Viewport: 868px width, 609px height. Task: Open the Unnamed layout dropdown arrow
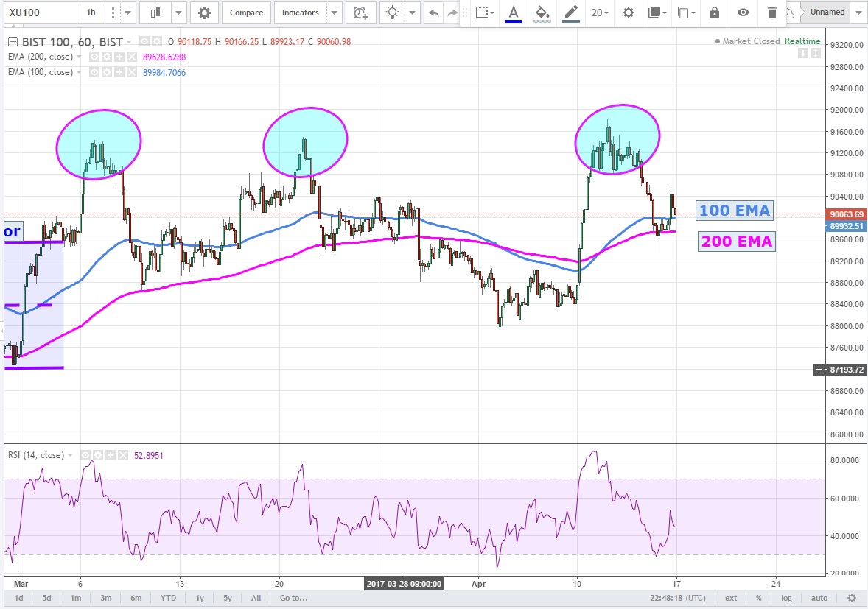858,13
